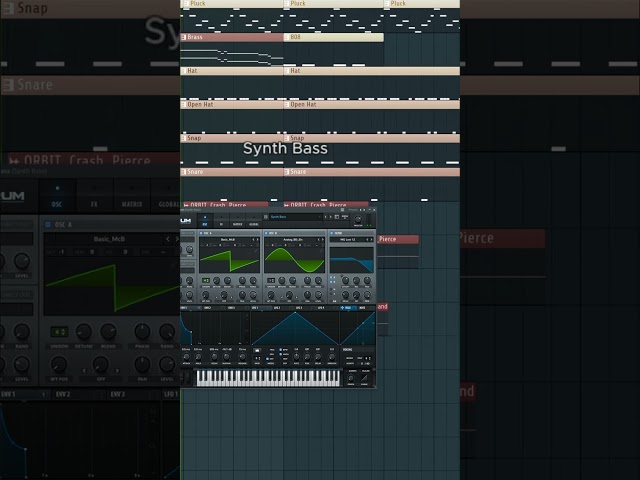
Task: Toggle the FILTER enable switch
Action: pos(331,233)
